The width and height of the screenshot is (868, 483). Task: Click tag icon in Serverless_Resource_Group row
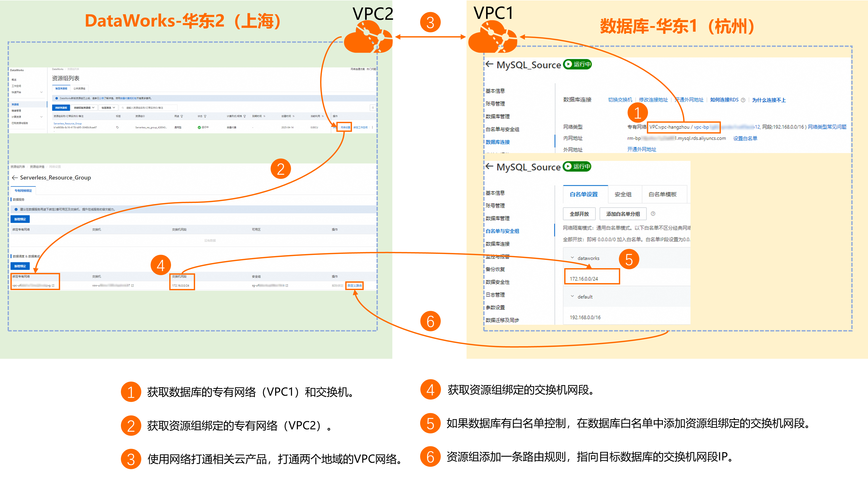[x=117, y=127]
